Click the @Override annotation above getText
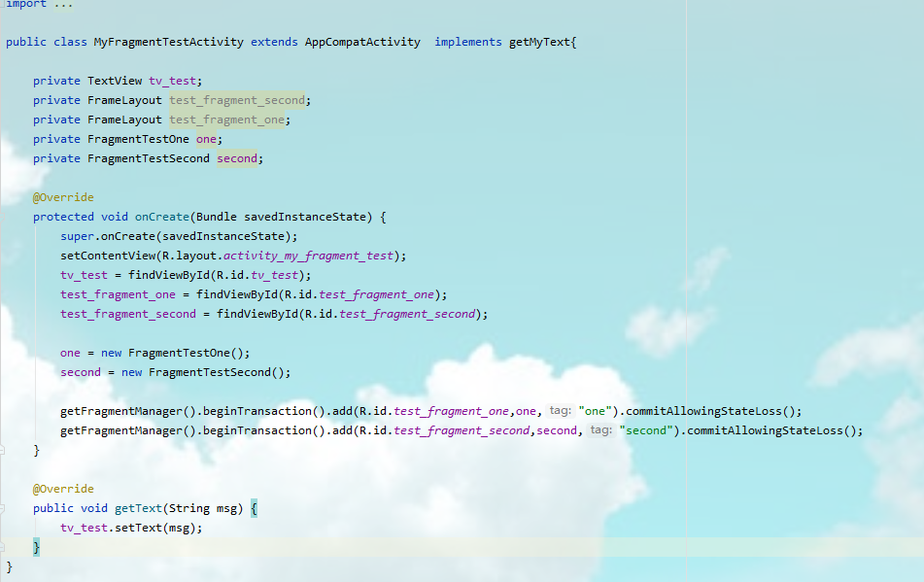924x582 pixels. click(x=63, y=489)
